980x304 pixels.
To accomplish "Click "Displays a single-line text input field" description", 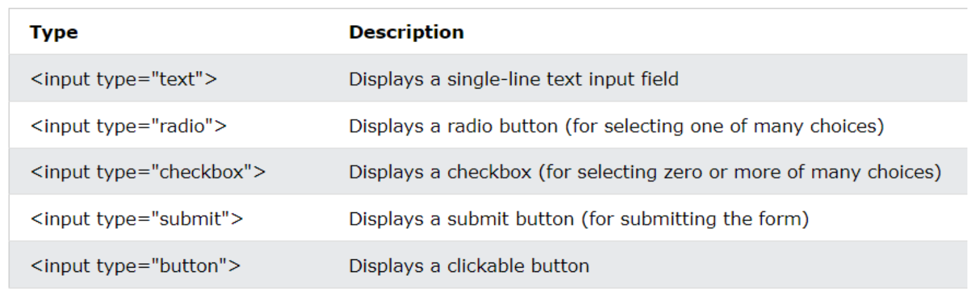I will (513, 80).
